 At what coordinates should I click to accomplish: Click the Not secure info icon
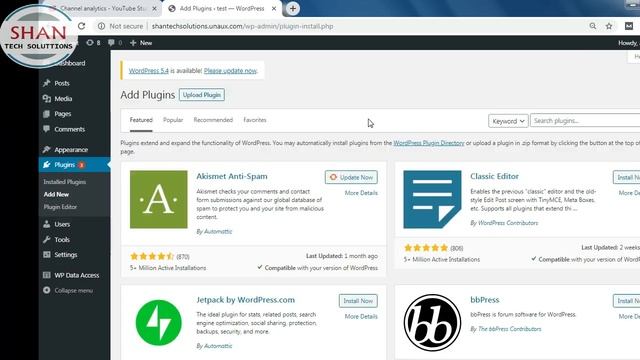101,26
